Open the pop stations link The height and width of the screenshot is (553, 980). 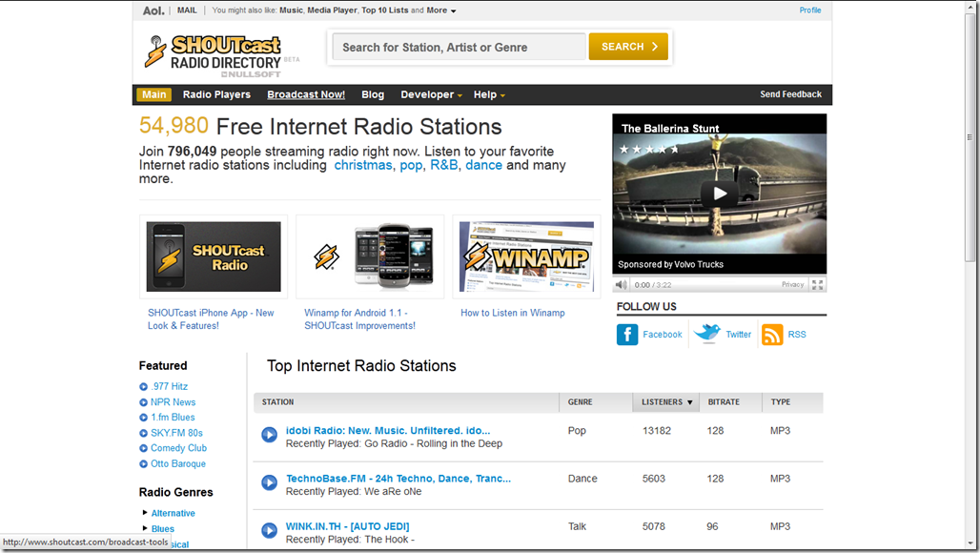click(x=411, y=166)
